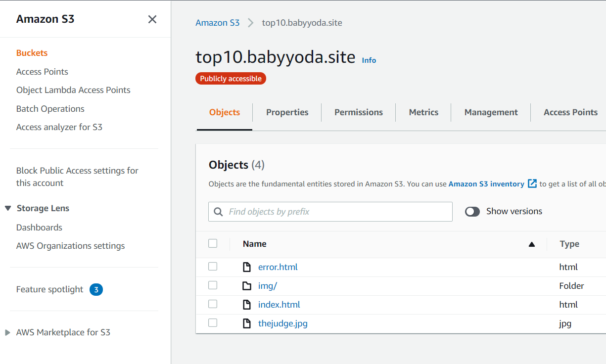The height and width of the screenshot is (364, 606).
Task: Open Object Lambda Access Points
Action: point(73,90)
